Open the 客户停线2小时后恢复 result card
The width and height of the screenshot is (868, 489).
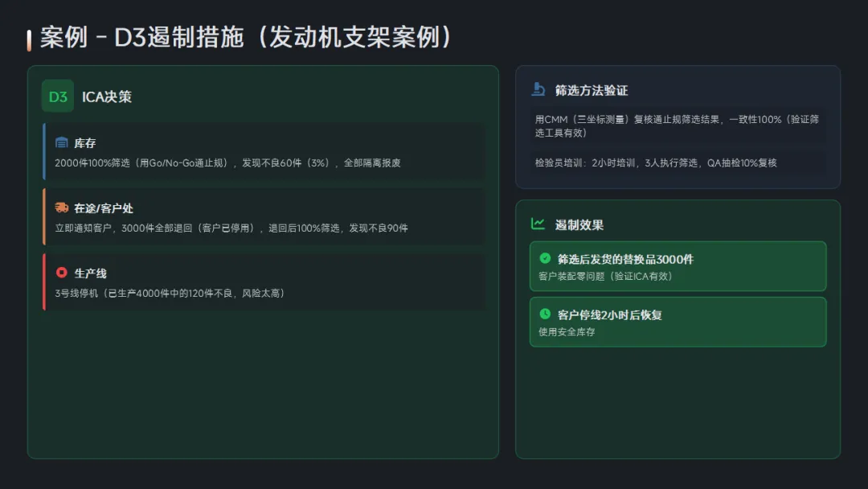[678, 322]
